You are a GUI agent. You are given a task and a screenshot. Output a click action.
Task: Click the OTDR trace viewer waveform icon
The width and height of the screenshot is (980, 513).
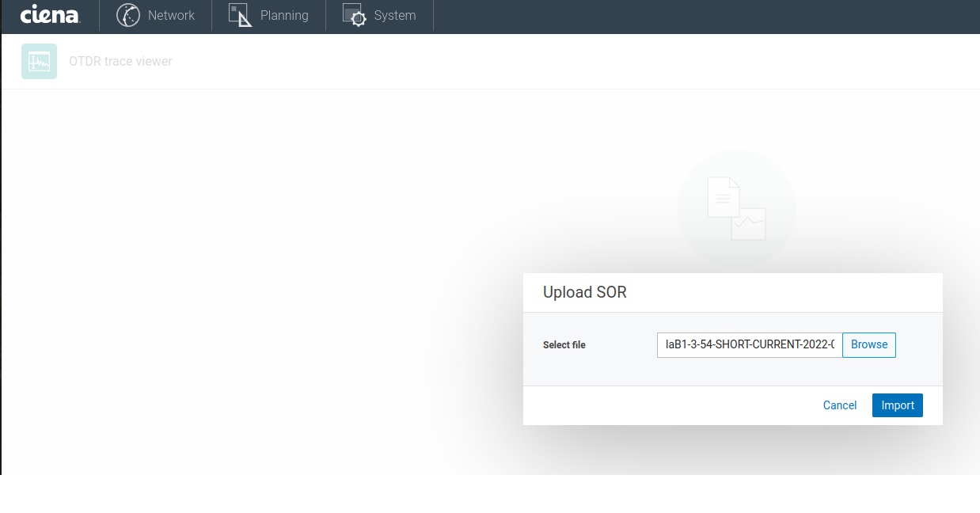point(39,62)
